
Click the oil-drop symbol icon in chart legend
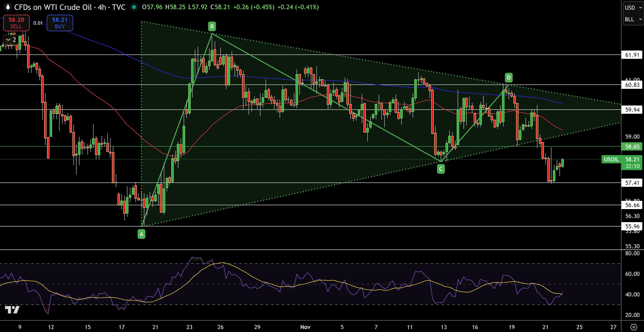pos(8,7)
